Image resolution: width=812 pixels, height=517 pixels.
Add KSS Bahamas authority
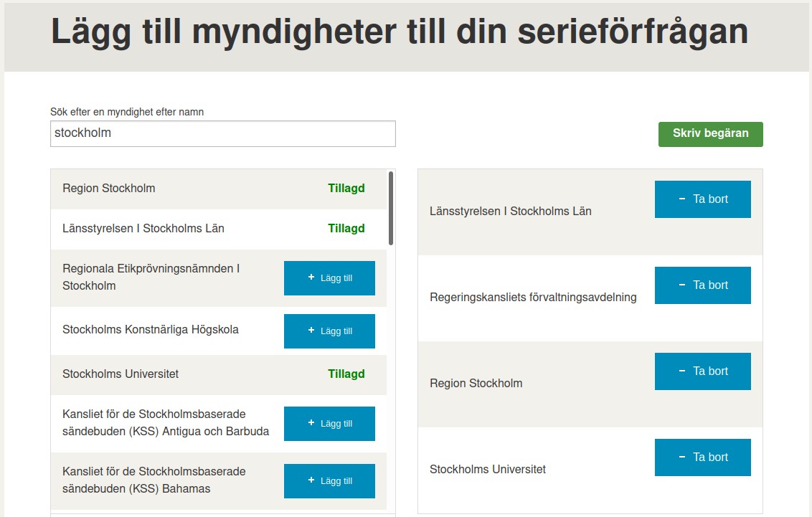point(329,480)
